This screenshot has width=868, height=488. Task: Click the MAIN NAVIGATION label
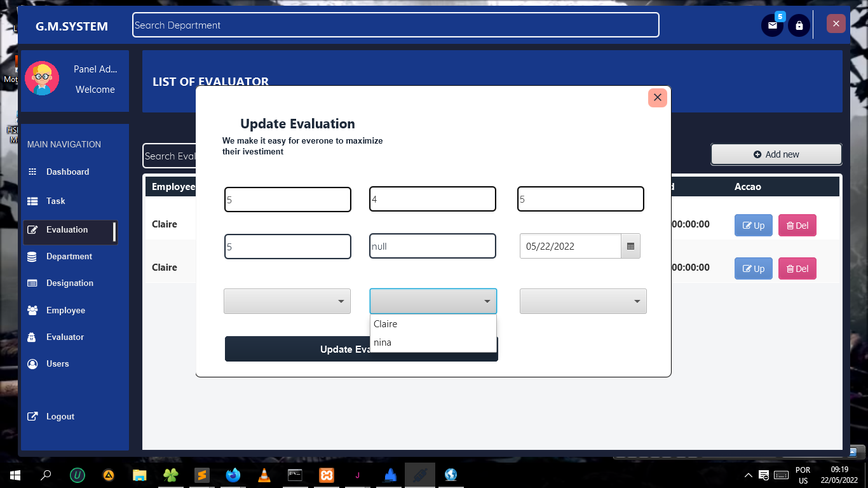click(64, 144)
